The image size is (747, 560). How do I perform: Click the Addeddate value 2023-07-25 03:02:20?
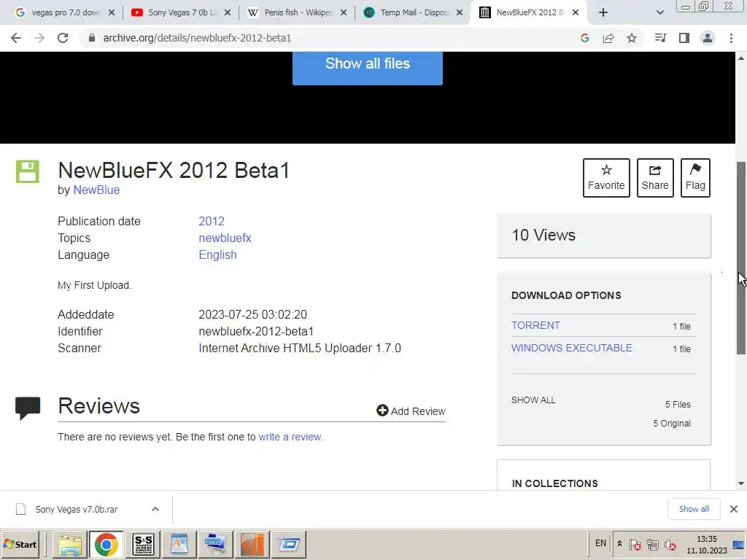tap(253, 315)
